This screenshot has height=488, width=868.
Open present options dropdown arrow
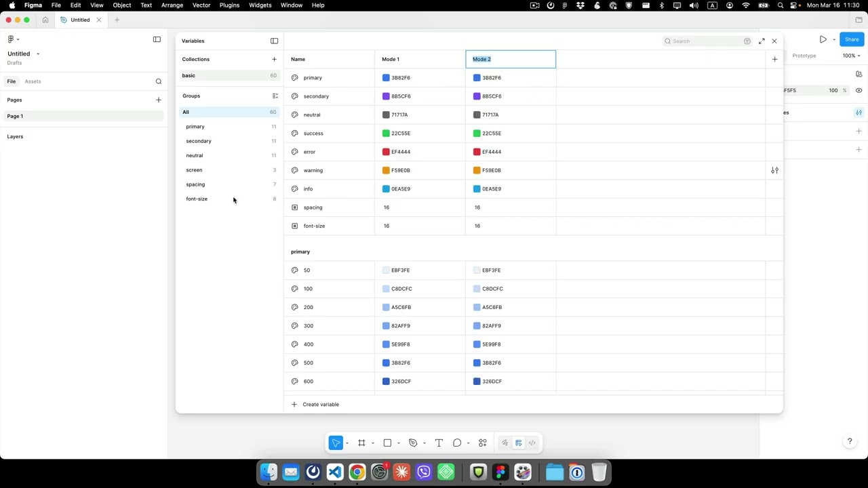(x=834, y=39)
